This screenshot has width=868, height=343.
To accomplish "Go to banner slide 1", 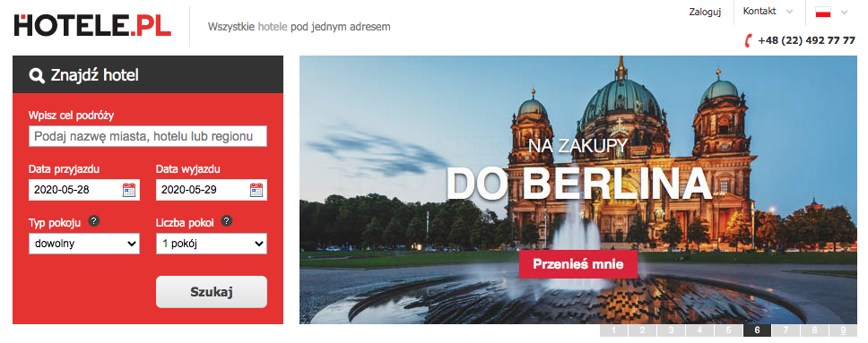I will (x=614, y=330).
